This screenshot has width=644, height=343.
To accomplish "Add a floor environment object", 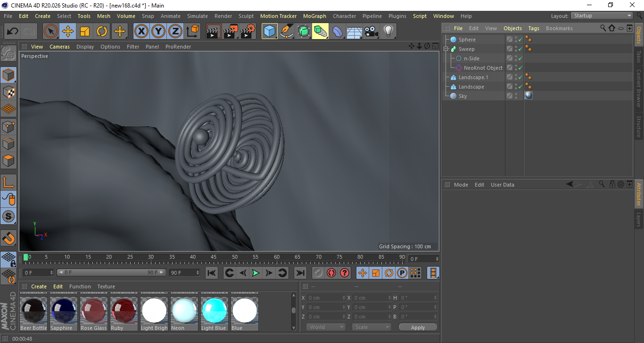I will tap(355, 32).
